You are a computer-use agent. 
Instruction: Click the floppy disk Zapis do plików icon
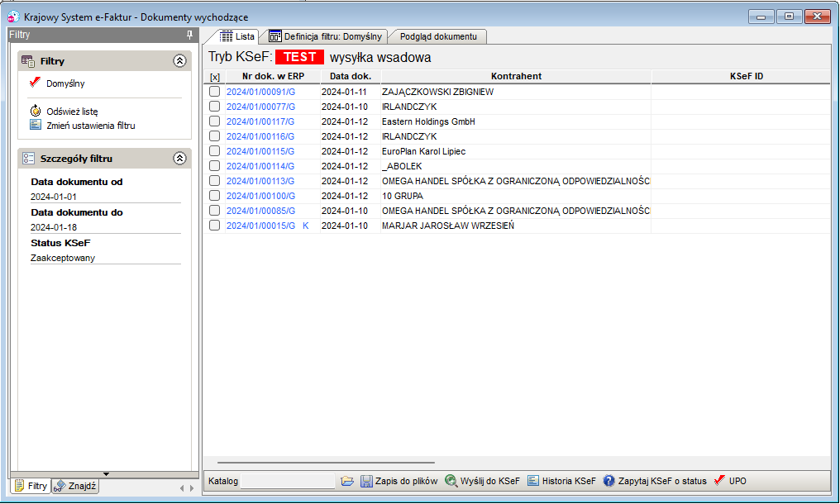pos(366,481)
